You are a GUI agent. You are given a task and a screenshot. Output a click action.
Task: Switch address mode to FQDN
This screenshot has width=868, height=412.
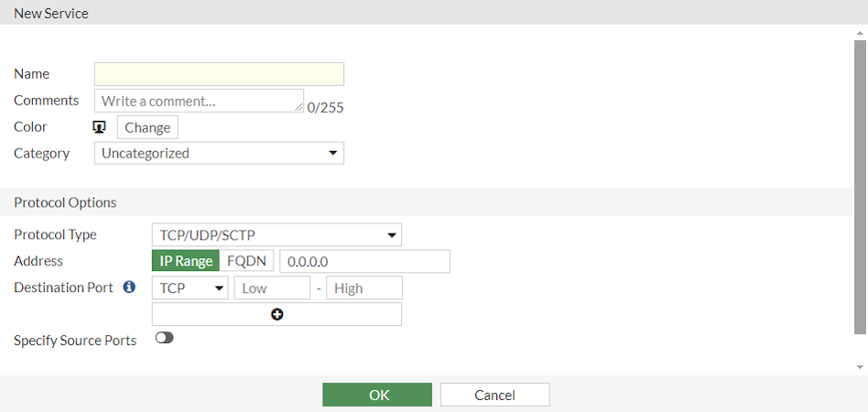(x=246, y=261)
